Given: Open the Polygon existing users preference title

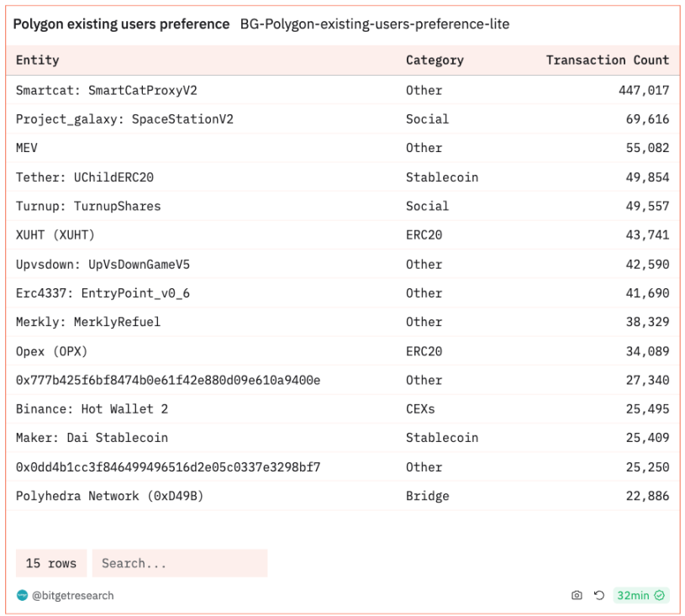Looking at the screenshot, I should coord(121,24).
